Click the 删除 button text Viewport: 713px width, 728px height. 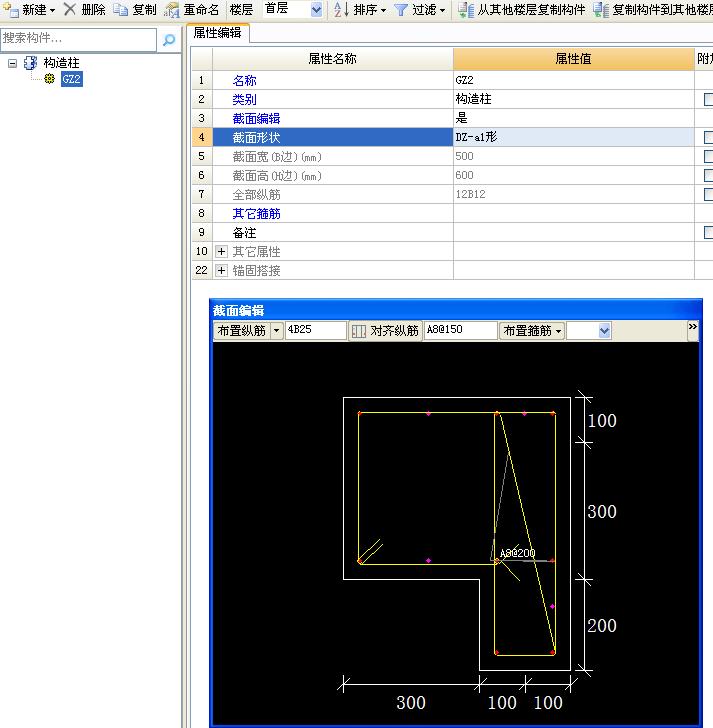93,9
